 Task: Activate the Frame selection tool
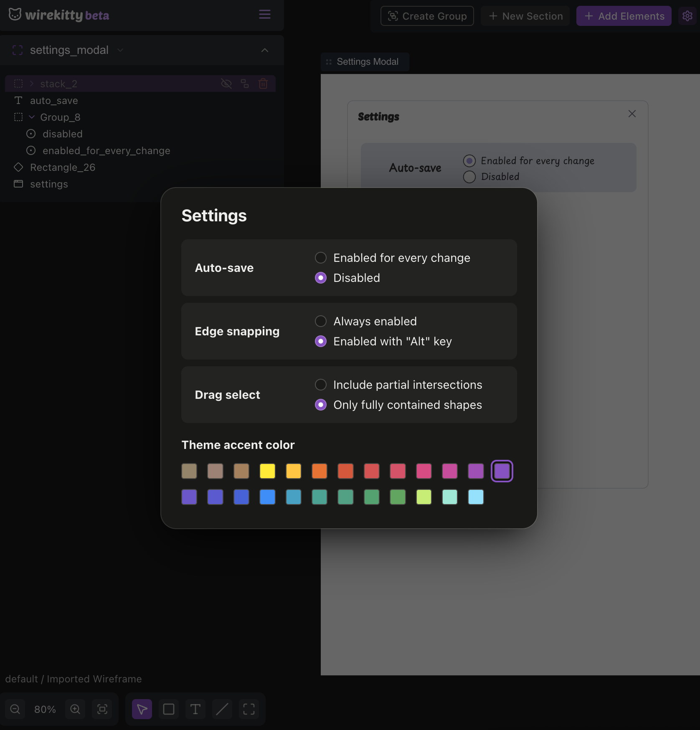249,709
